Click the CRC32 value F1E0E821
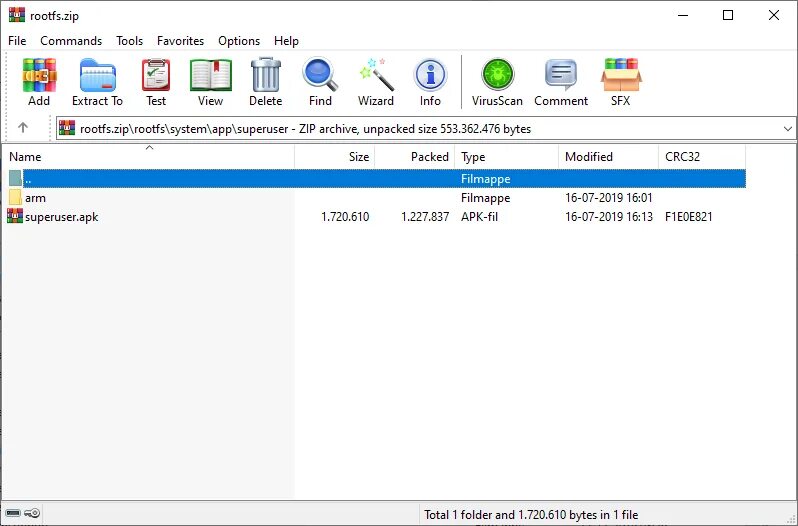This screenshot has width=798, height=526. (689, 217)
